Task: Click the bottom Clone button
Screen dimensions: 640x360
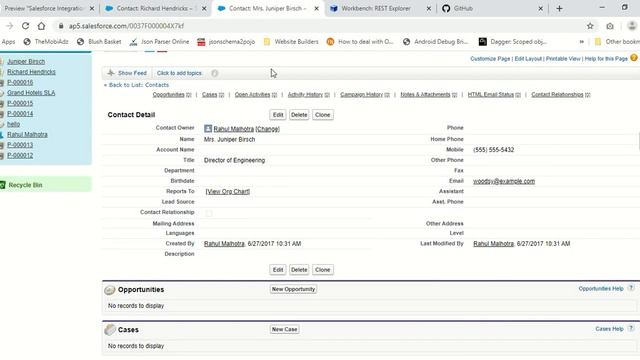Action: (x=322, y=270)
